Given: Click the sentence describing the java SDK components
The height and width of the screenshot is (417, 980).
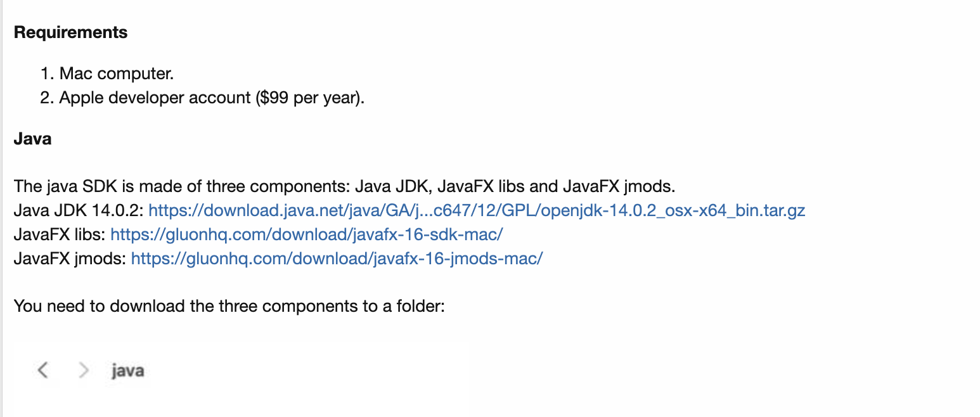Looking at the screenshot, I should [345, 187].
